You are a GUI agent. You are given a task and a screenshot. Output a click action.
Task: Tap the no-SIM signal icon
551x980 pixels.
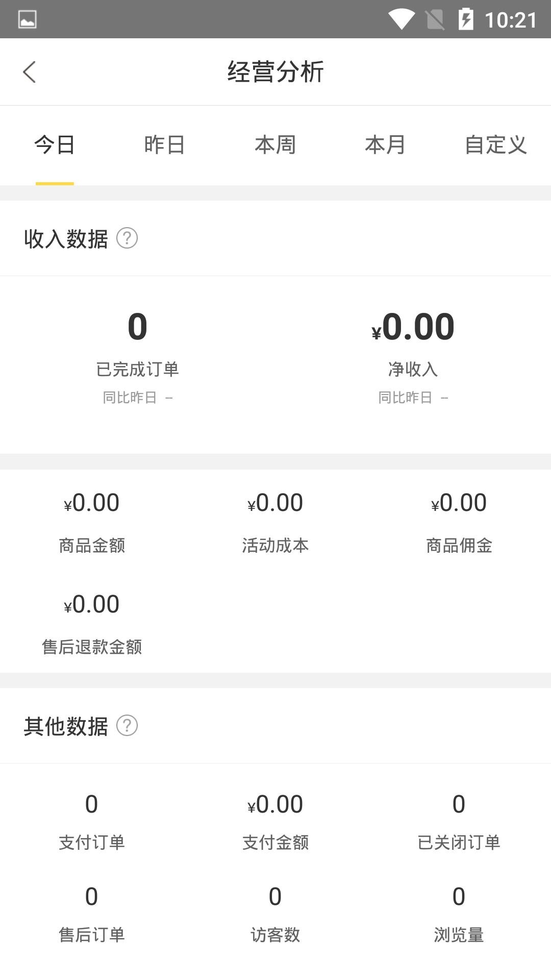(435, 19)
